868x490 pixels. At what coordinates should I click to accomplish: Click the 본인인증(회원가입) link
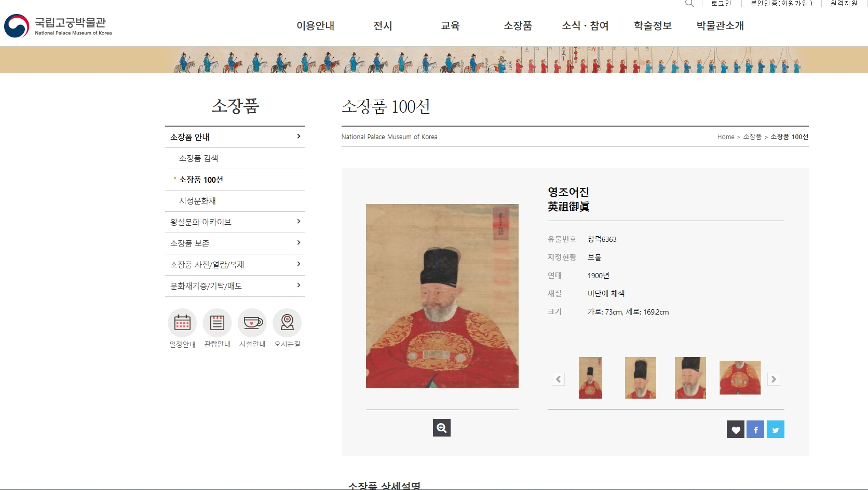(x=781, y=3)
